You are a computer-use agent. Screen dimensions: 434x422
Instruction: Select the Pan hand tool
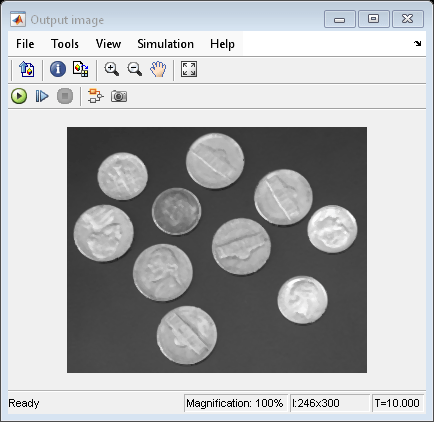point(158,69)
